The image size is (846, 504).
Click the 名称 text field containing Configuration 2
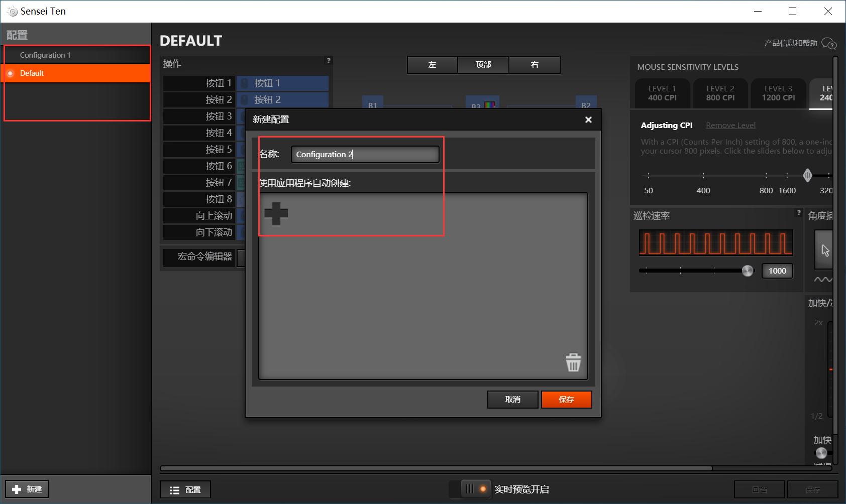365,154
